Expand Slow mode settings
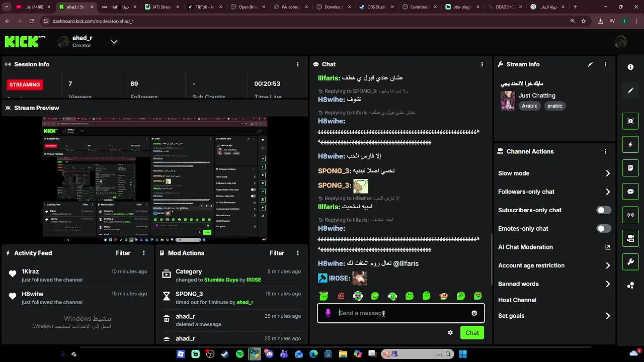The image size is (644, 362). [x=608, y=173]
